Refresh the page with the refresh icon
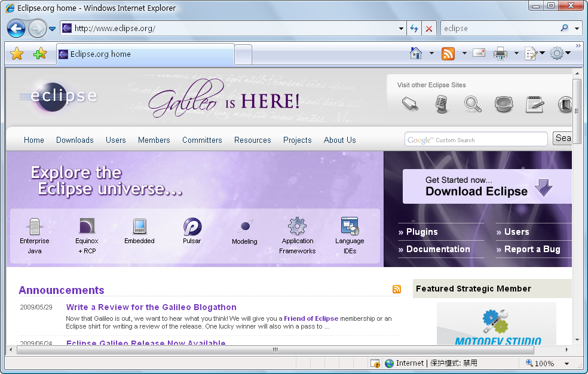Viewport: 588px width, 374px height. coord(414,29)
